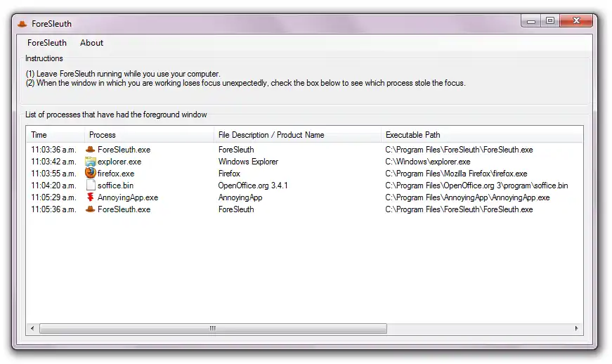Select the explorer.exe process name

click(x=119, y=162)
